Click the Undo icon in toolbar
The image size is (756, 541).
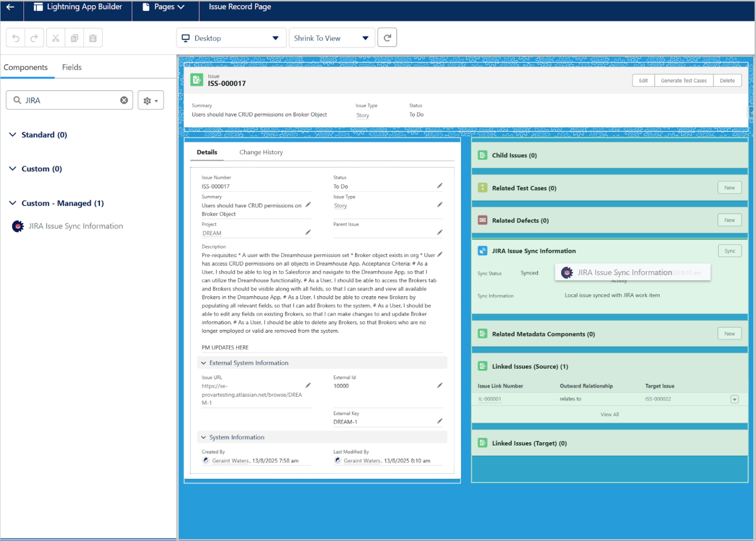click(x=16, y=38)
